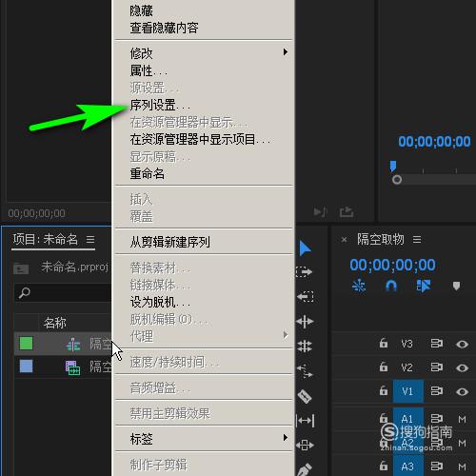Image resolution: width=476 pixels, height=476 pixels.
Task: Toggle V1 track lock
Action: click(x=384, y=390)
